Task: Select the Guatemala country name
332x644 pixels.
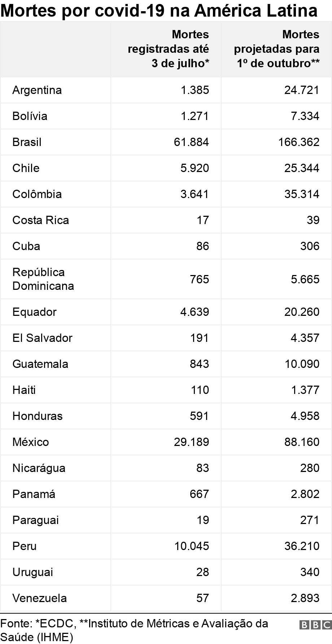Action: tap(40, 364)
